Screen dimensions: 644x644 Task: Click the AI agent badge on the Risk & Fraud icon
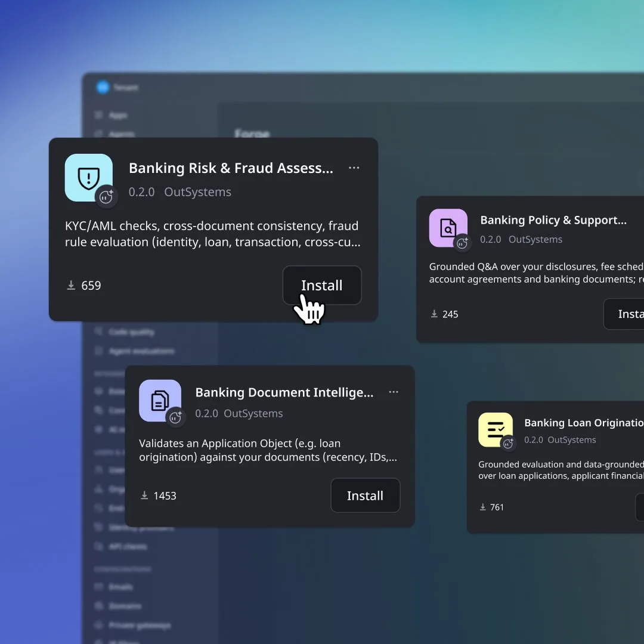pos(106,197)
